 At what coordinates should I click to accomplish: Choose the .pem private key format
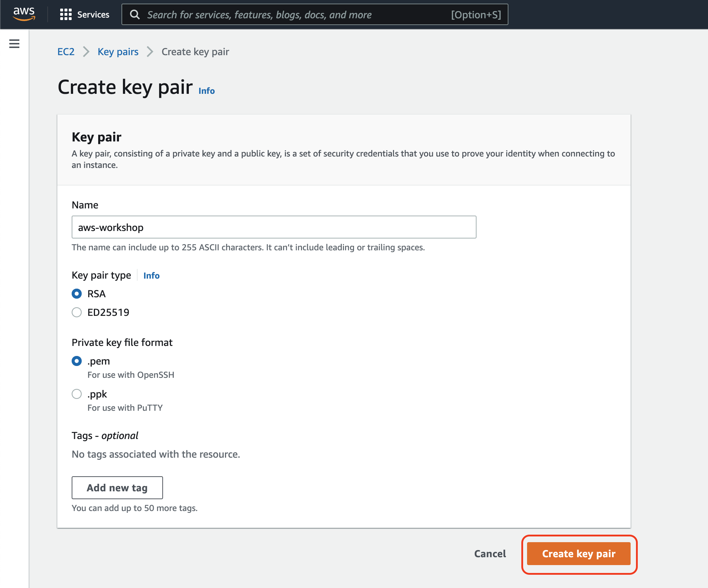coord(77,361)
